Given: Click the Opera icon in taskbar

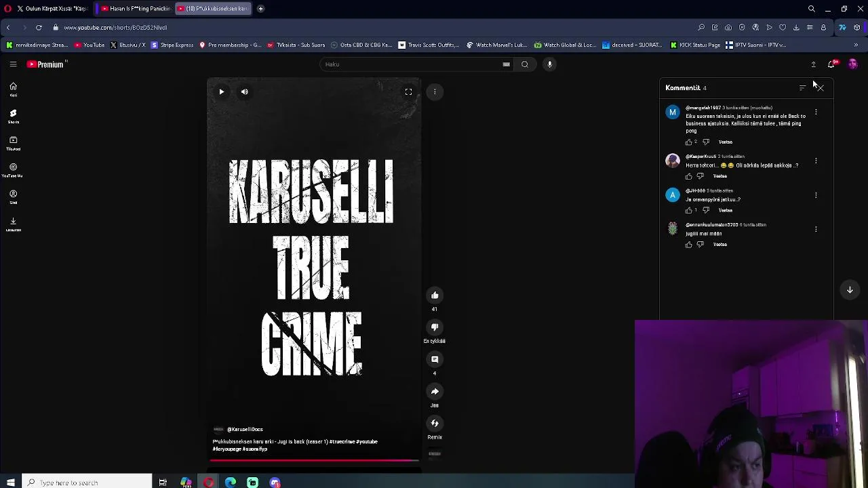Looking at the screenshot, I should (208, 483).
